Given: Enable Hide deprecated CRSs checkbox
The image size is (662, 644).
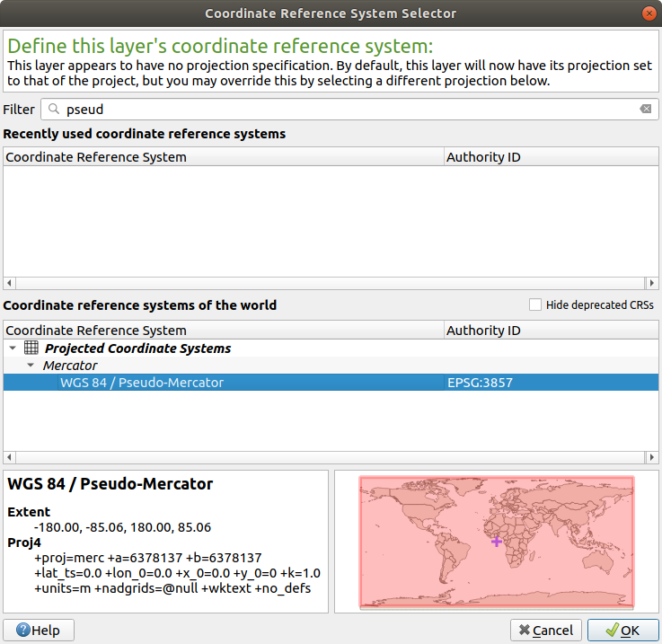Looking at the screenshot, I should 535,305.
